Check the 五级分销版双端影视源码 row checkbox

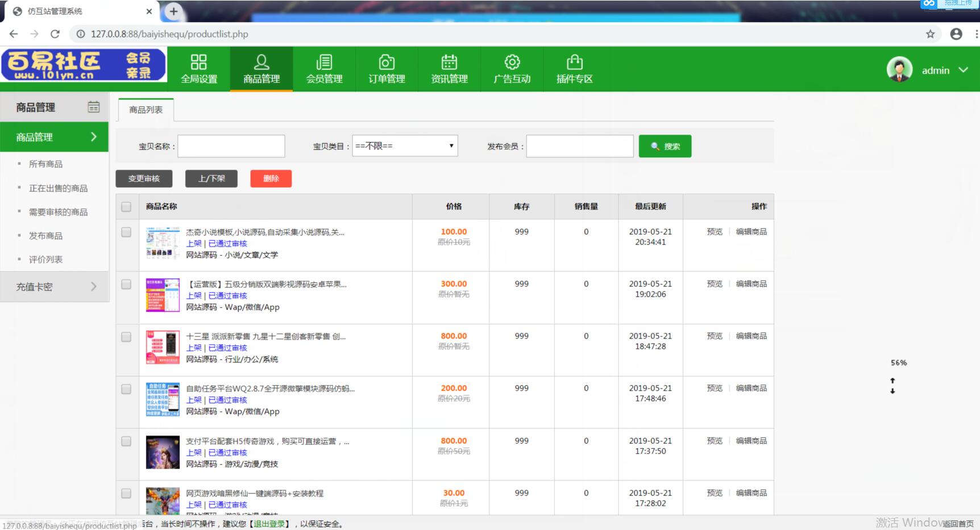(126, 285)
